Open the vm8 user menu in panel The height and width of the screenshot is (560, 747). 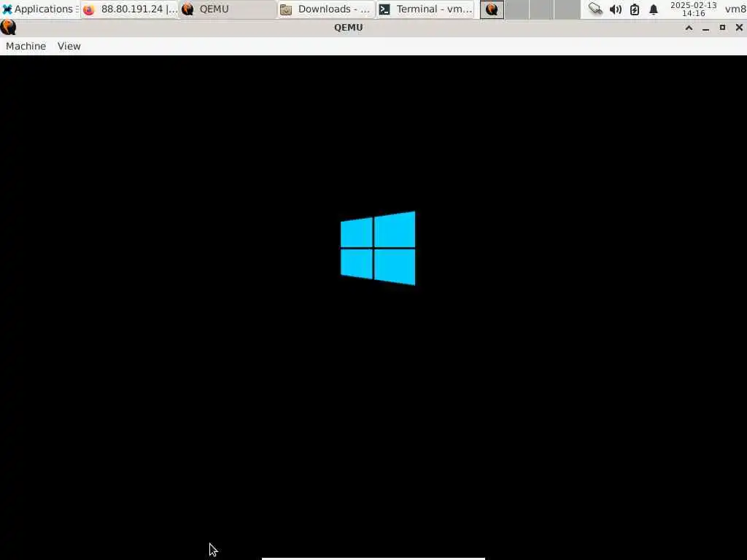coord(735,9)
